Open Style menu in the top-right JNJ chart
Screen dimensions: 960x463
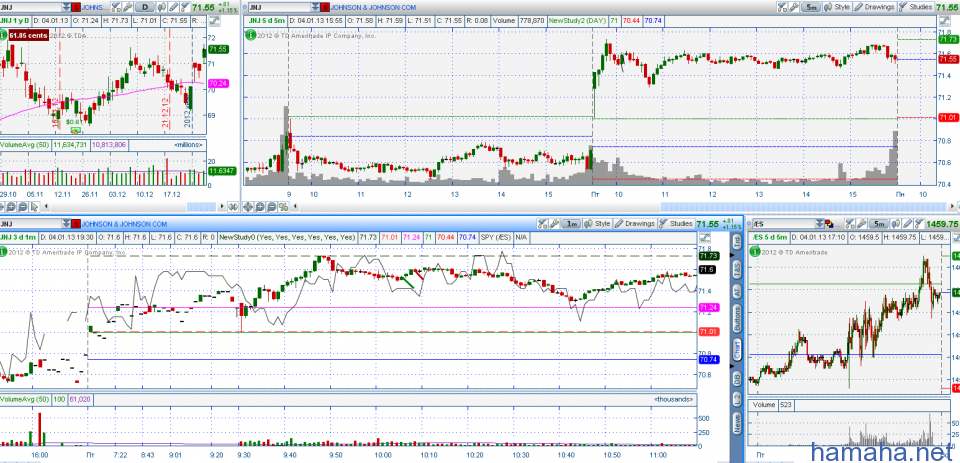coord(837,7)
